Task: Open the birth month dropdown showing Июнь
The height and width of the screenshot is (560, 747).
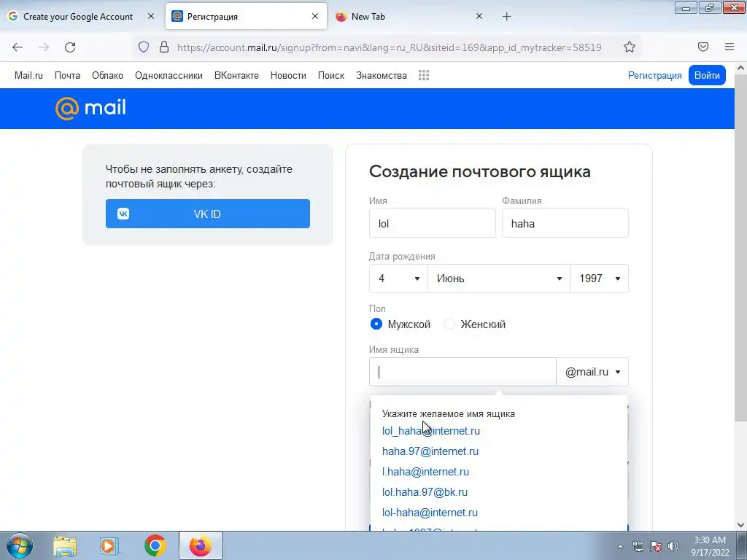Action: [499, 279]
